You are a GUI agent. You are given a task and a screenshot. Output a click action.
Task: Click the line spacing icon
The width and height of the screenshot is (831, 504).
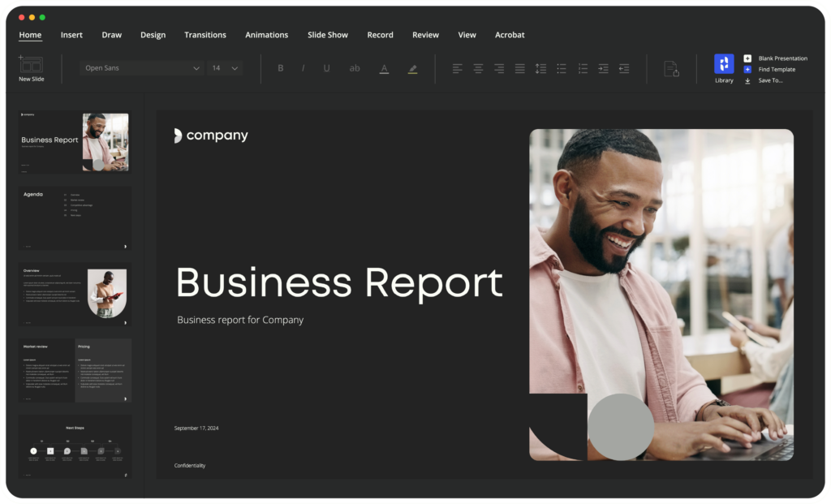pos(540,68)
